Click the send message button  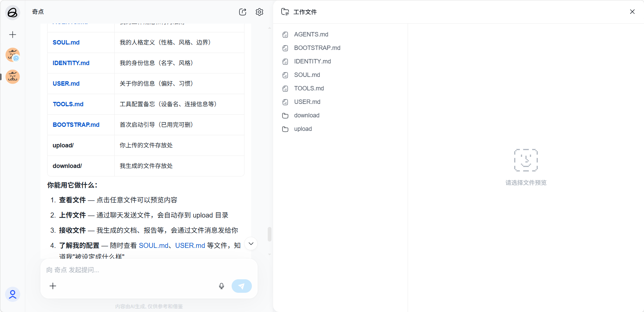242,286
